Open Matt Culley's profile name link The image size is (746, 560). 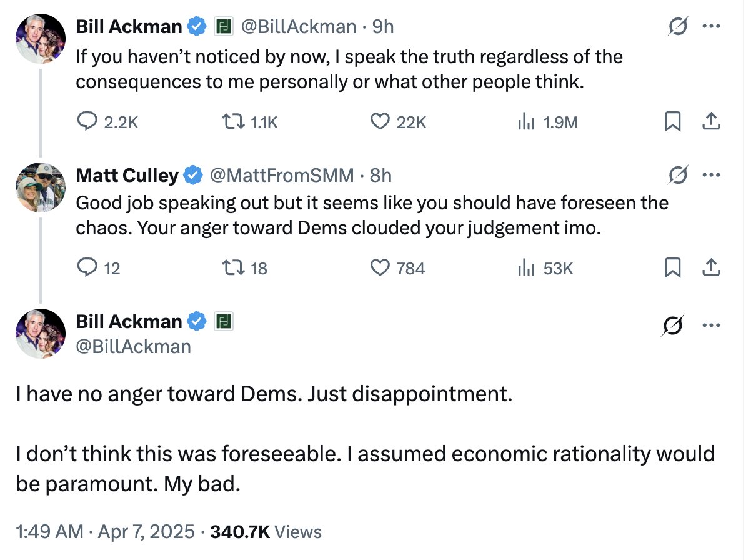pyautogui.click(x=127, y=176)
